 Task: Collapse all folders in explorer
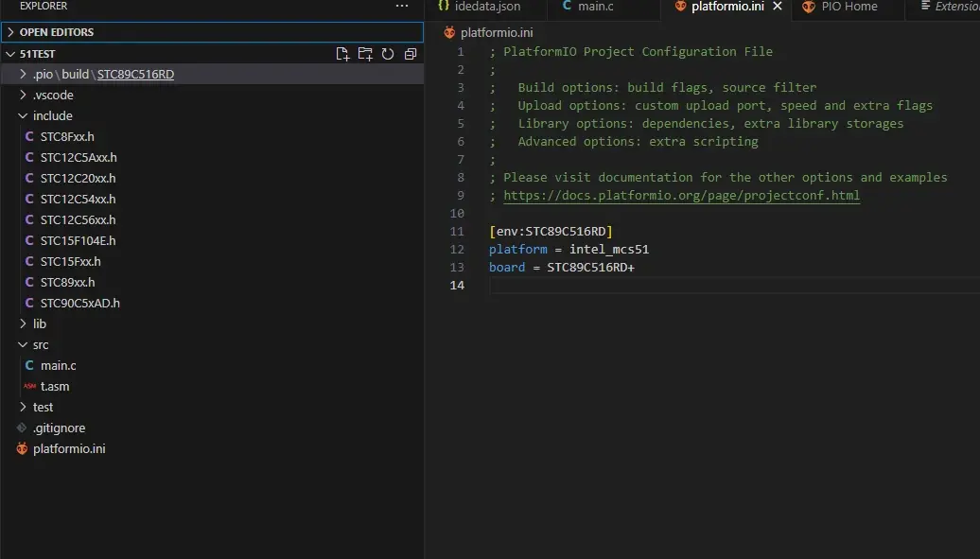[411, 54]
